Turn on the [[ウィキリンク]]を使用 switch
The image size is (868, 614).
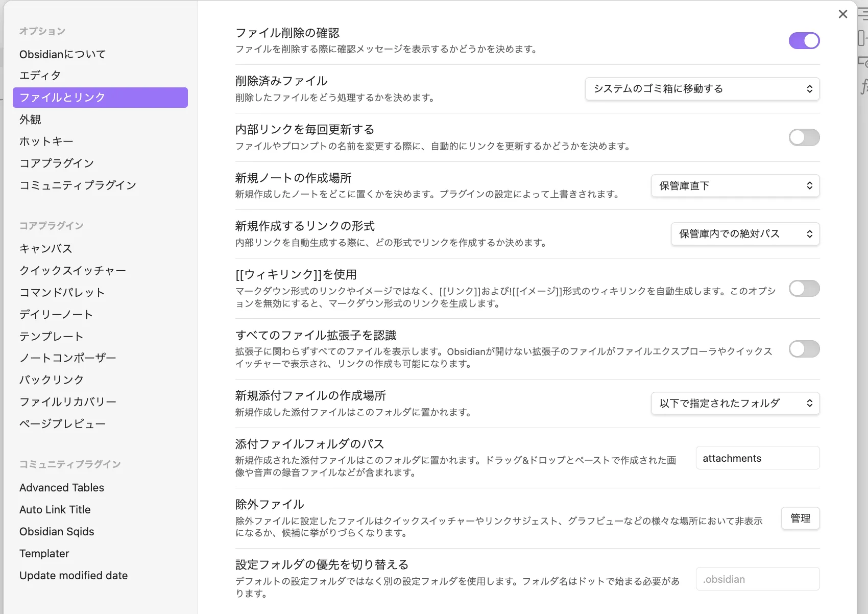coord(804,289)
